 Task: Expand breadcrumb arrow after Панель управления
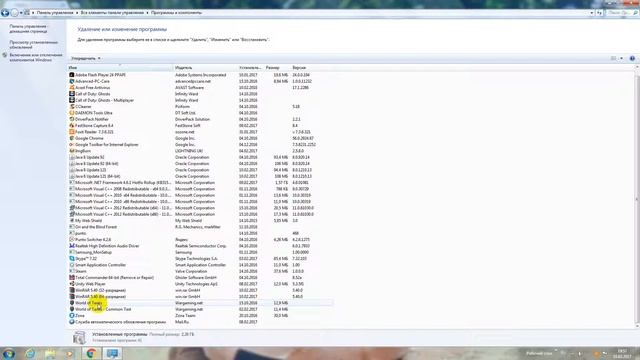(x=77, y=13)
